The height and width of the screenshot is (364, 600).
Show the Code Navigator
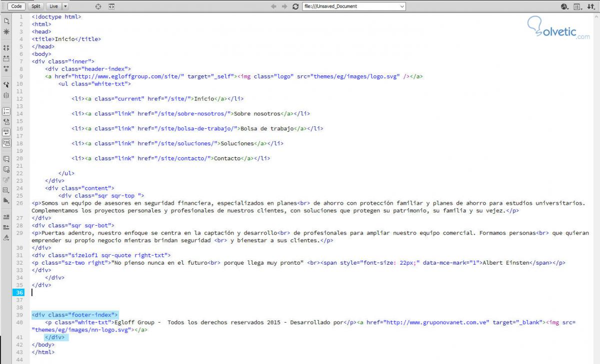6,31
